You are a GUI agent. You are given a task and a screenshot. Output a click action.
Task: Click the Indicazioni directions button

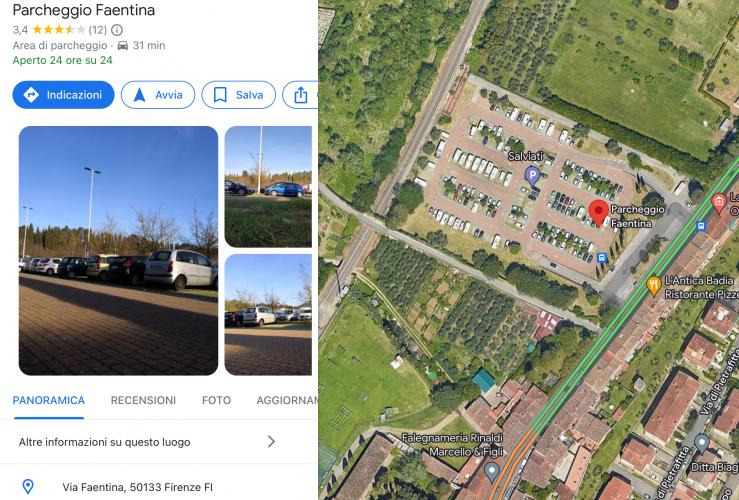[63, 95]
